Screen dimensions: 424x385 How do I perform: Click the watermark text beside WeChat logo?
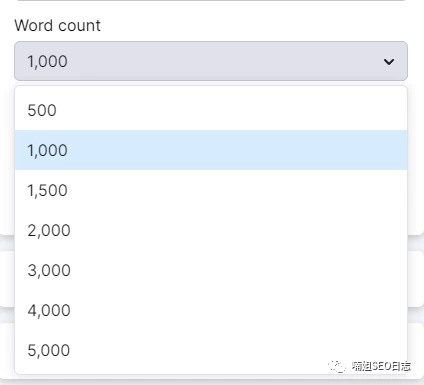click(381, 366)
